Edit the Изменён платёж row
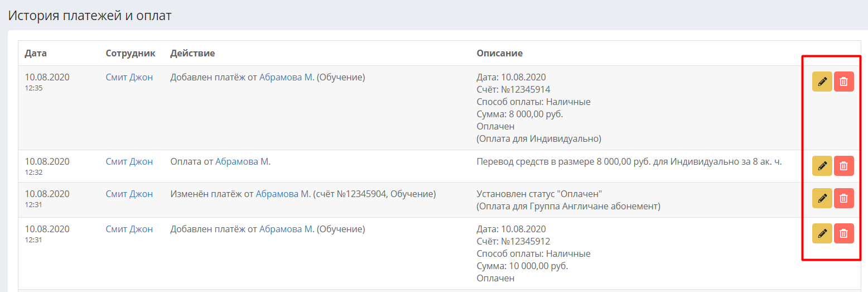This screenshot has width=868, height=292. [822, 198]
